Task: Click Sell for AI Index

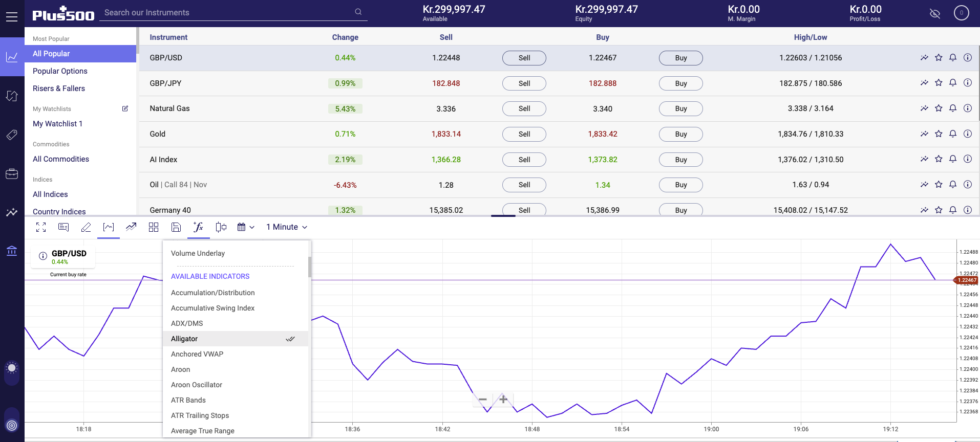Action: click(x=524, y=160)
